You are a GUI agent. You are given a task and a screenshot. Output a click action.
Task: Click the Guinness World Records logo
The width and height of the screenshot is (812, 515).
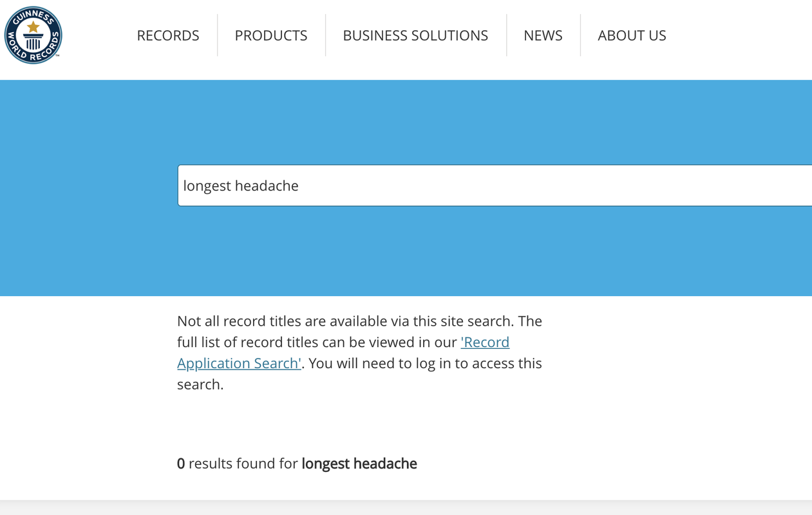[33, 35]
